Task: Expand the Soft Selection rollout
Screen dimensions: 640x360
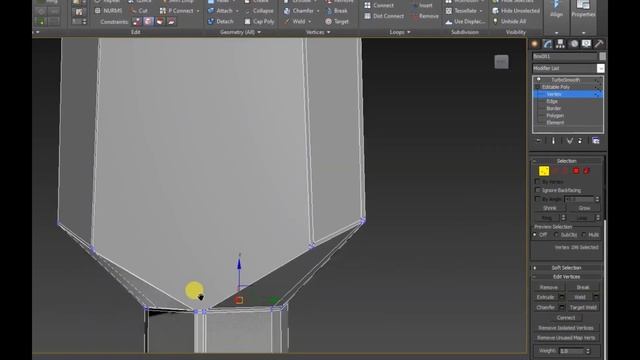Action: [x=567, y=268]
